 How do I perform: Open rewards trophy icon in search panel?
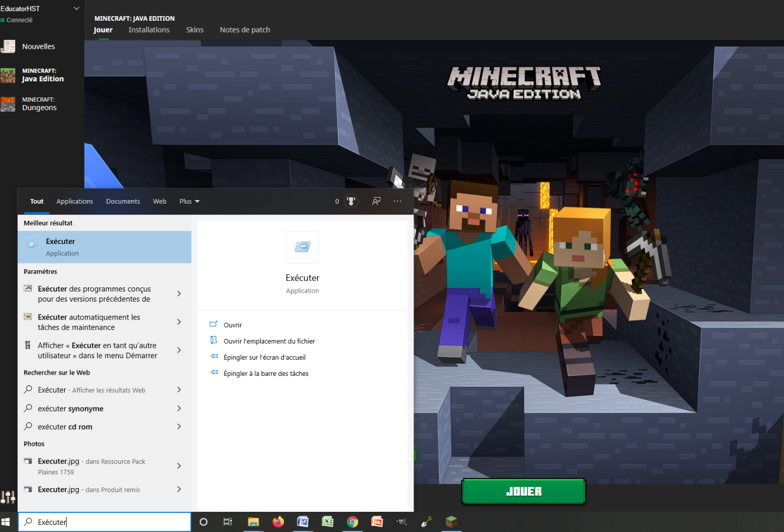[352, 201]
